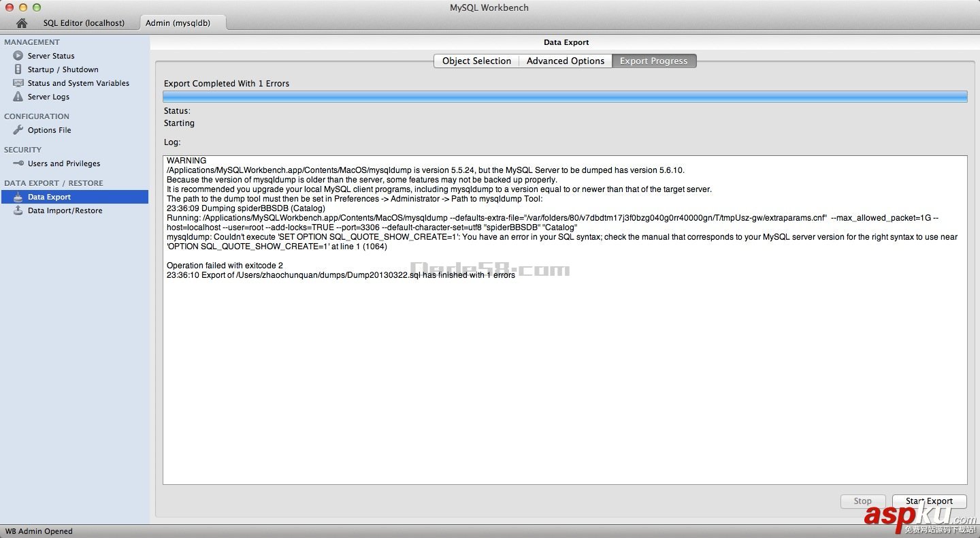Open the Advanced Options tab
Image resolution: width=980 pixels, height=538 pixels.
tap(566, 61)
